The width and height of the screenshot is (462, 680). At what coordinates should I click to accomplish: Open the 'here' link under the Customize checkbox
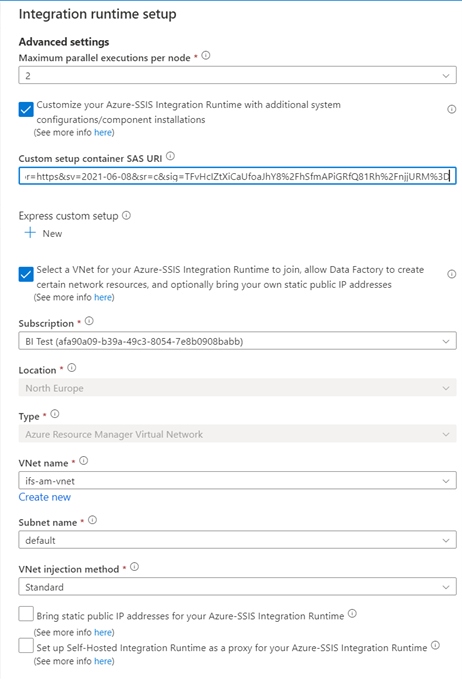103,132
